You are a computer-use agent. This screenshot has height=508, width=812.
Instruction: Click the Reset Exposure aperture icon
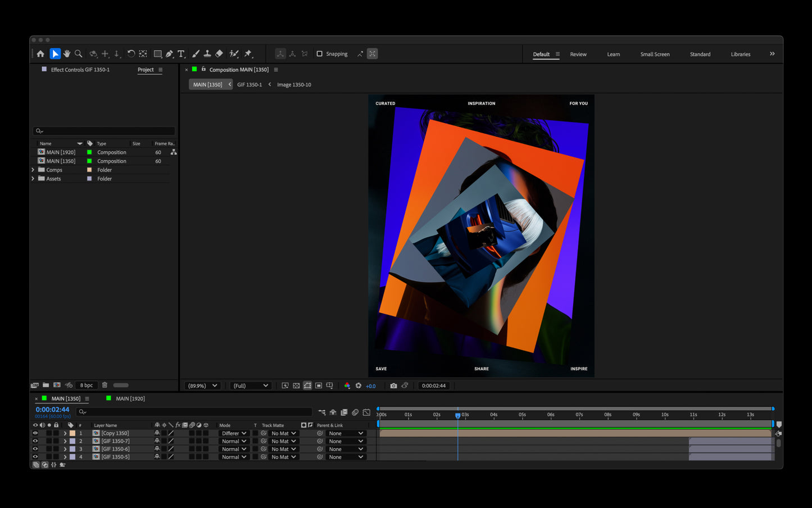[359, 385]
